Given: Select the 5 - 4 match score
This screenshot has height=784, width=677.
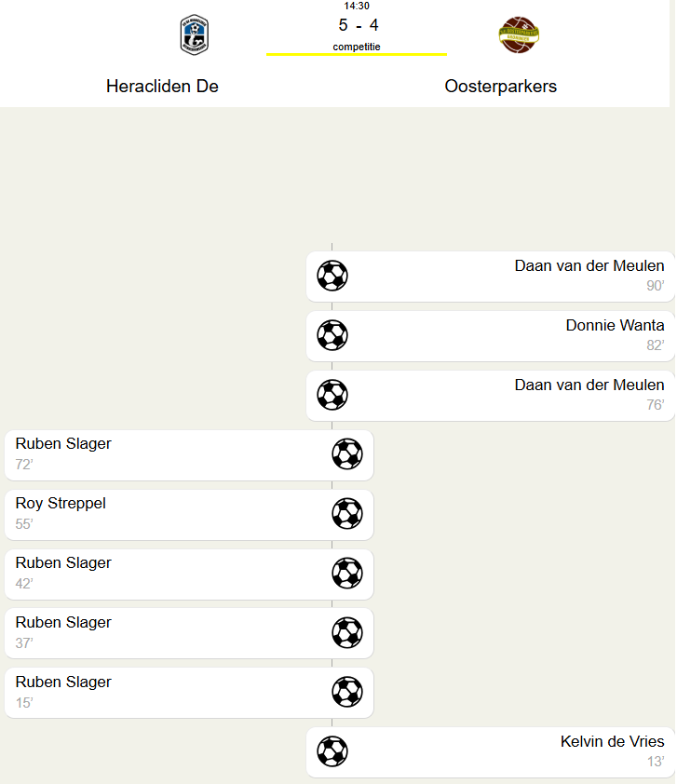Looking at the screenshot, I should click(x=358, y=26).
